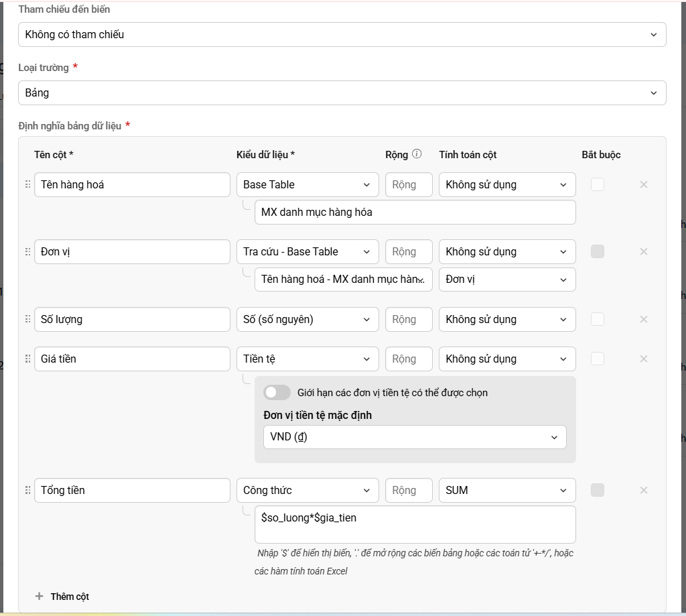Click the Rộng width field for Số lượng
This screenshot has height=616, width=686.
pos(409,319)
